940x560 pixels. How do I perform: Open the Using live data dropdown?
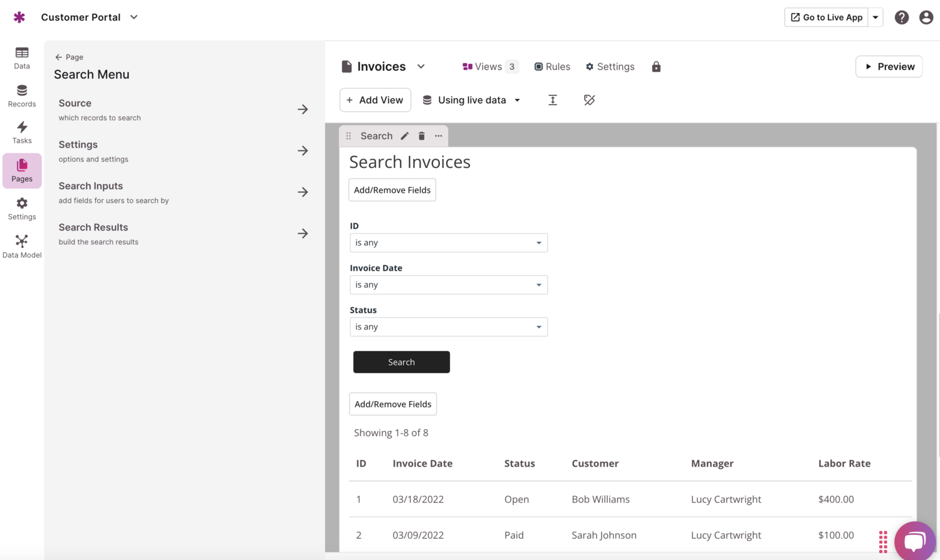pos(472,100)
